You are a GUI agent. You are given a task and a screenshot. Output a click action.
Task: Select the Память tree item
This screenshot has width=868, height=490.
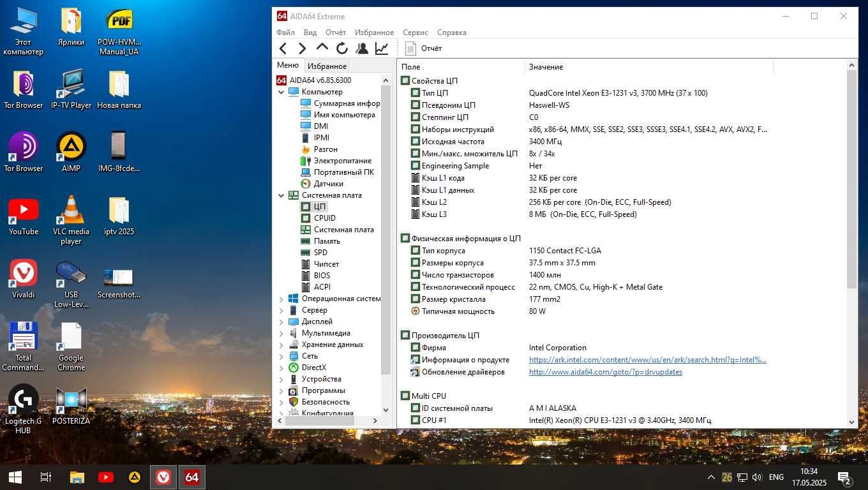[x=320, y=241]
